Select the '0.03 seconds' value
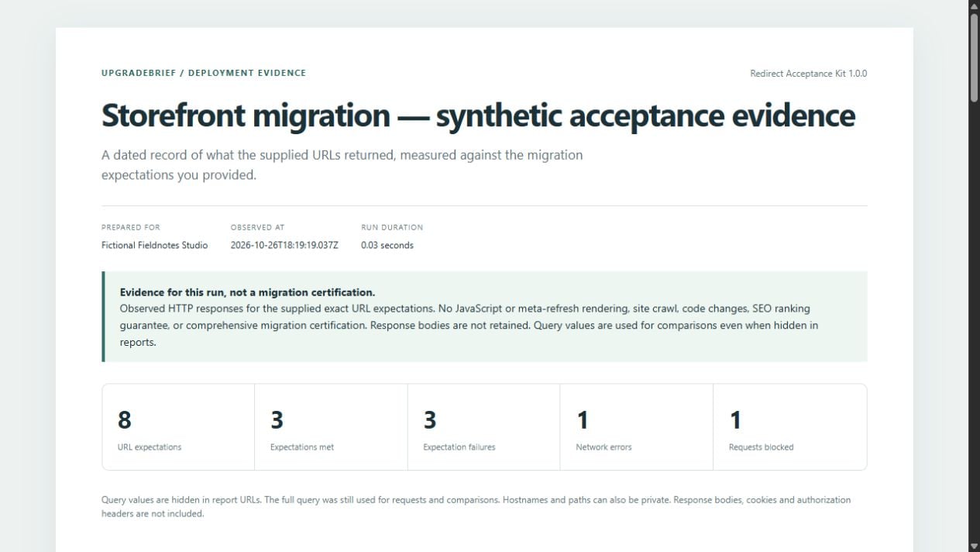Image resolution: width=980 pixels, height=552 pixels. coord(387,245)
